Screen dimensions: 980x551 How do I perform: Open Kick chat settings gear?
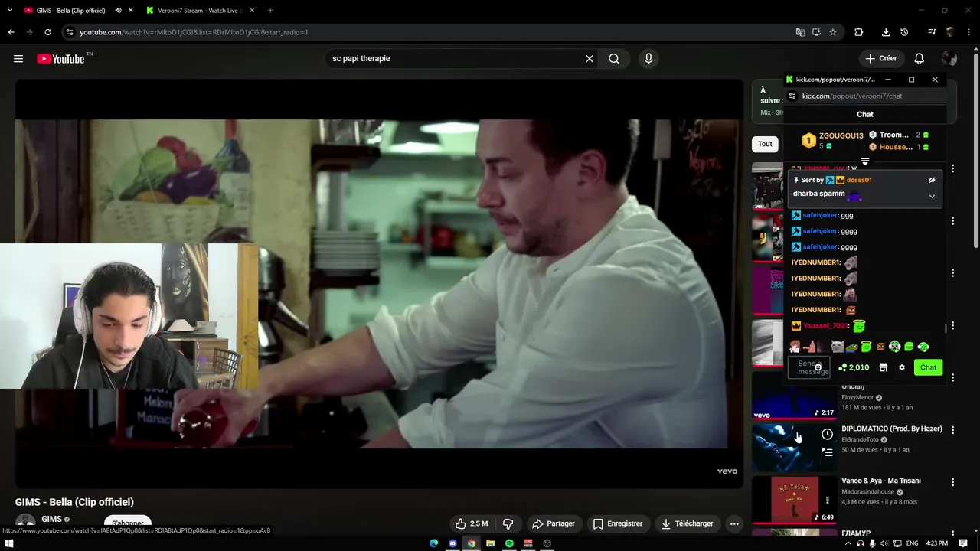pyautogui.click(x=902, y=367)
